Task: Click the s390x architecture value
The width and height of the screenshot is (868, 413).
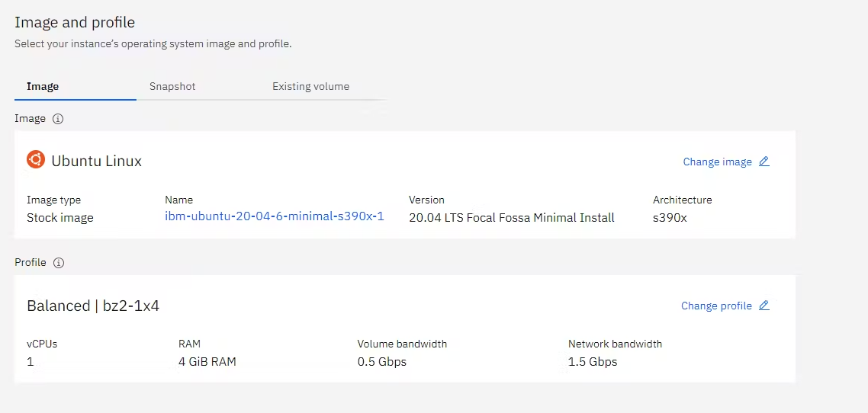Action: pos(670,218)
